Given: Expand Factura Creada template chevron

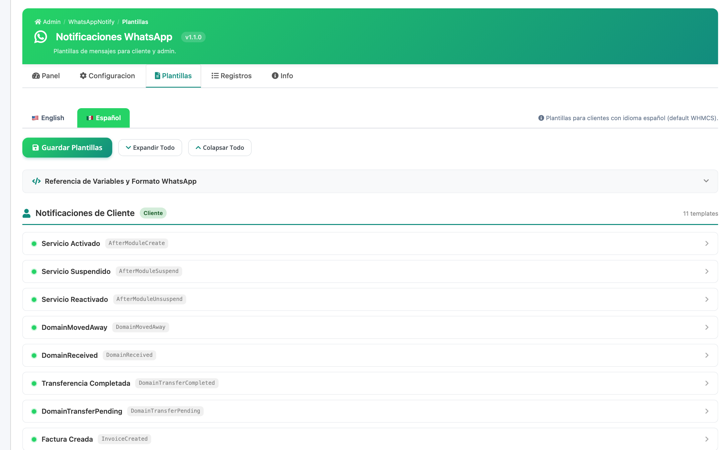Looking at the screenshot, I should 707,439.
